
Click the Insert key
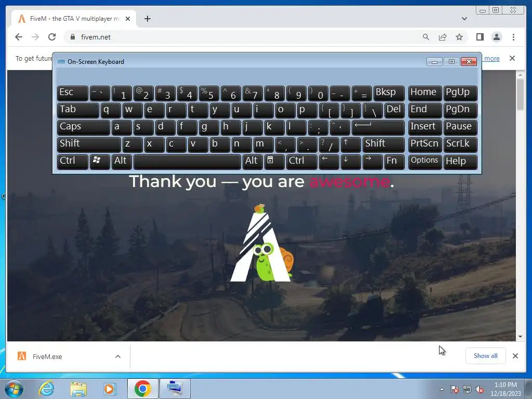pos(425,127)
